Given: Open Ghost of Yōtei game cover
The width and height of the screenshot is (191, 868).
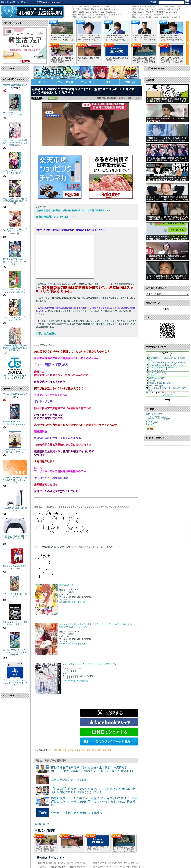Looking at the screenshot, I should tap(15, 439).
